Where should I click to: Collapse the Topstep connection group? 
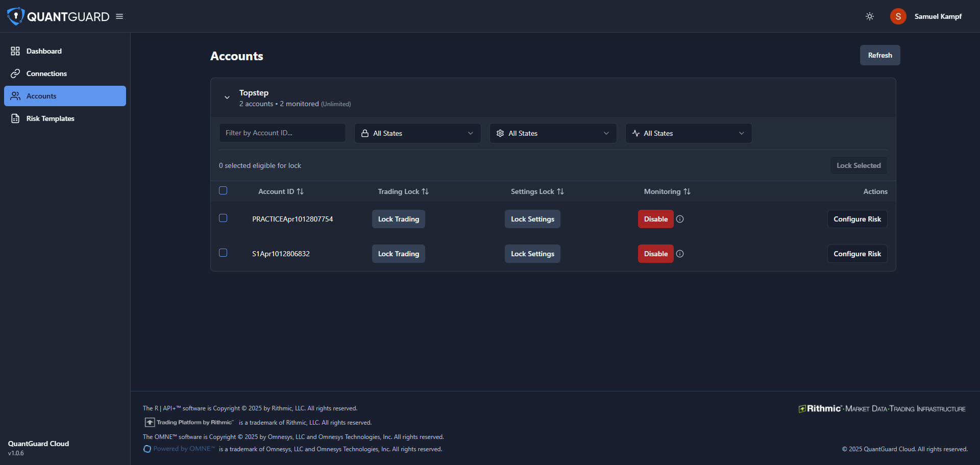227,97
